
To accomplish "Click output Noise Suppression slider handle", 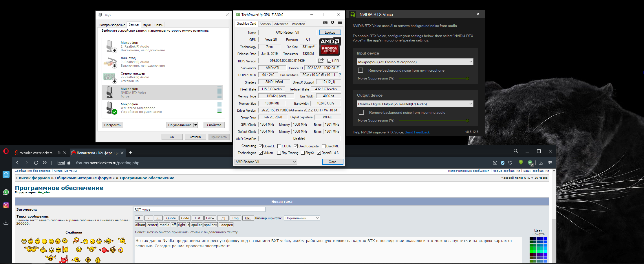I will pyautogui.click(x=467, y=121).
